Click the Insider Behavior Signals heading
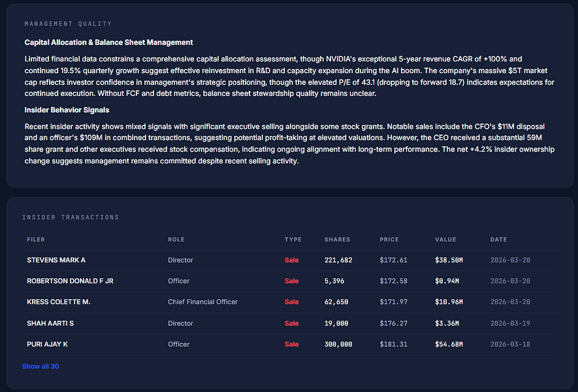Viewport: 578px width, 392px height. pos(67,110)
